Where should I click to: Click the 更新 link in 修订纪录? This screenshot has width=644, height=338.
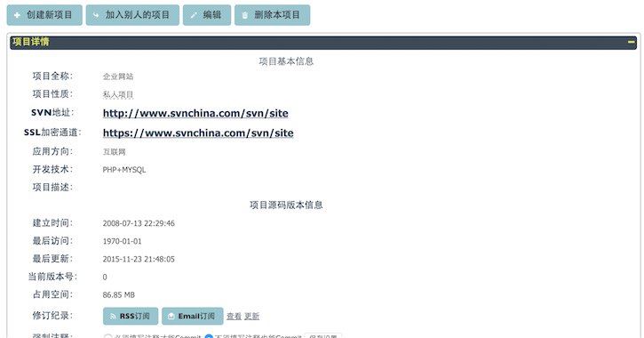click(x=251, y=316)
